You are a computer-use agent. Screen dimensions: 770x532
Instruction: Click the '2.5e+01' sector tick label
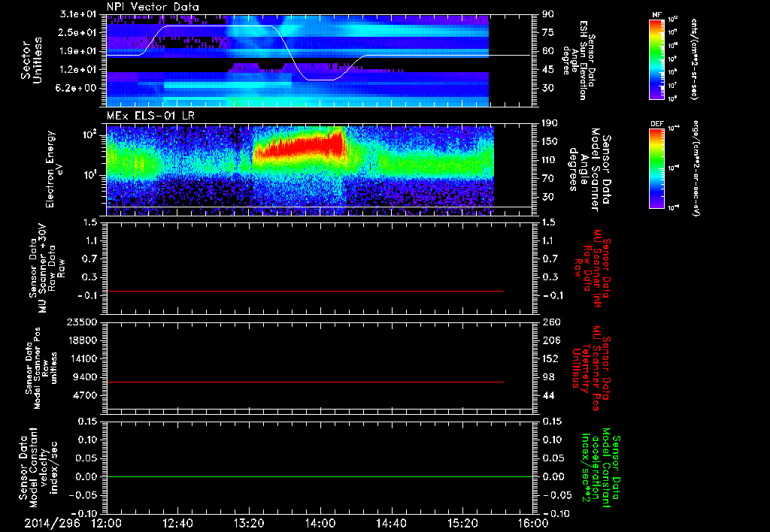click(x=78, y=32)
